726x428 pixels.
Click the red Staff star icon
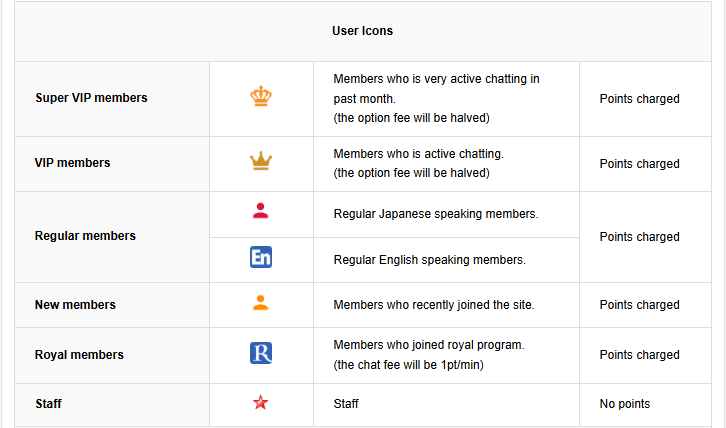click(x=261, y=403)
